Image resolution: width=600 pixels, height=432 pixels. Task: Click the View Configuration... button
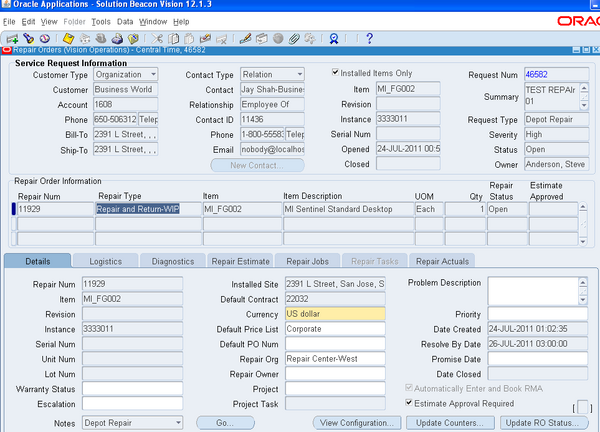click(357, 423)
